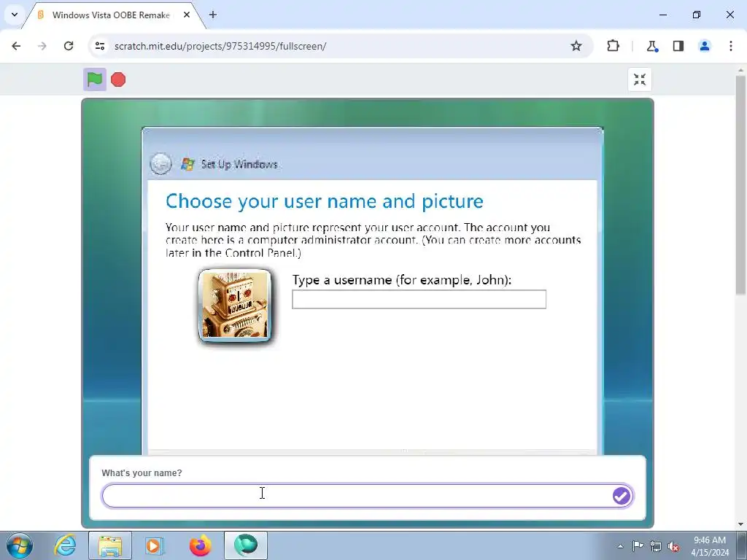Viewport: 747px width, 560px height.
Task: Click the page vertical scrollbar thumb
Action: [740, 185]
